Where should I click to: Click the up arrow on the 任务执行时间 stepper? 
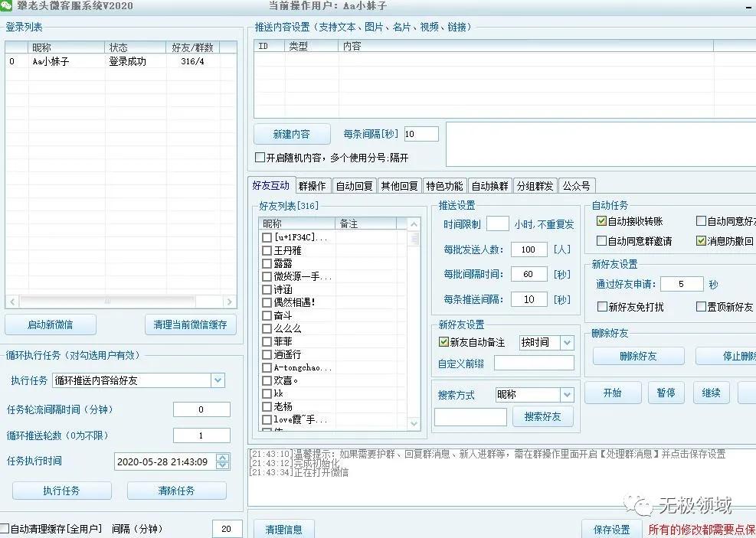tap(224, 458)
